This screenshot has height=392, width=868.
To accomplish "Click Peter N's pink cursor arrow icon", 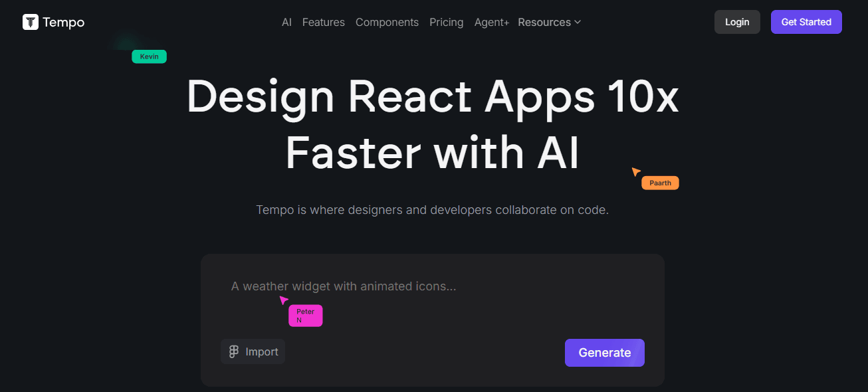I will (283, 300).
